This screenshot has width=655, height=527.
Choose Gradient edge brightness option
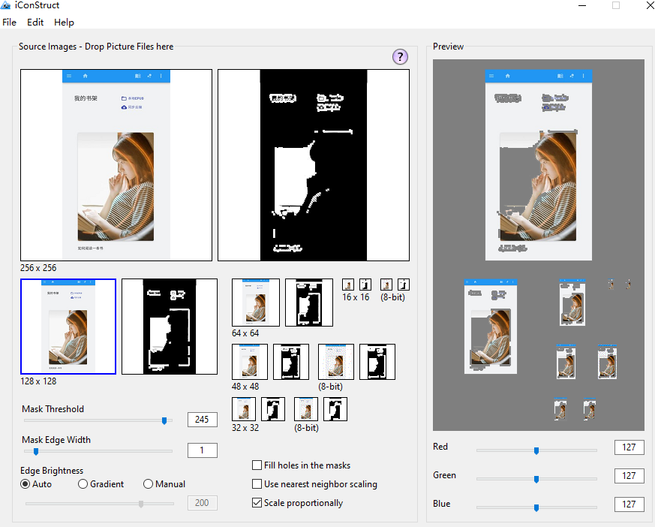tap(83, 484)
